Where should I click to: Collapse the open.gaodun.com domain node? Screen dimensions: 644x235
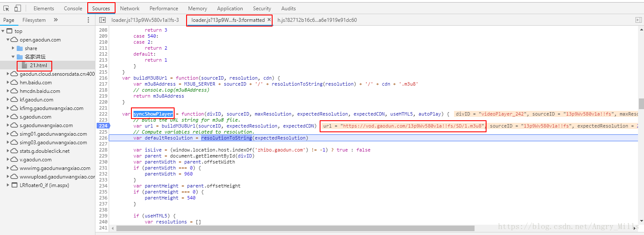pos(8,40)
